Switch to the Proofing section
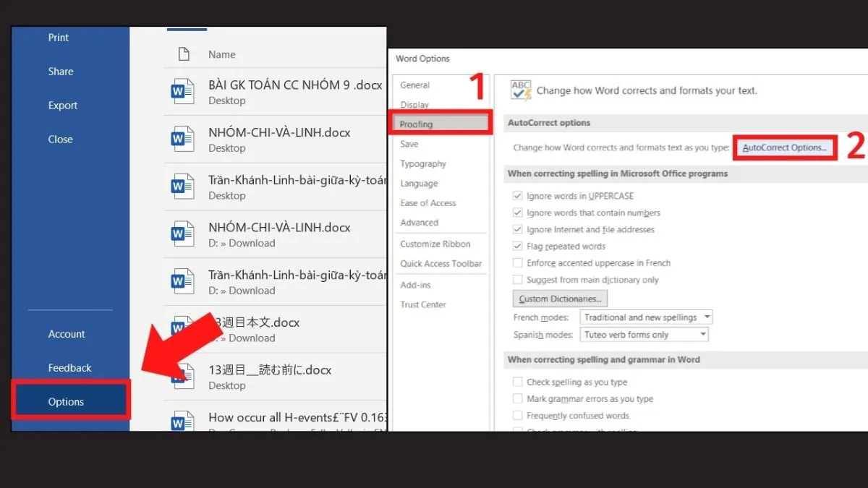The image size is (868, 488). point(417,124)
